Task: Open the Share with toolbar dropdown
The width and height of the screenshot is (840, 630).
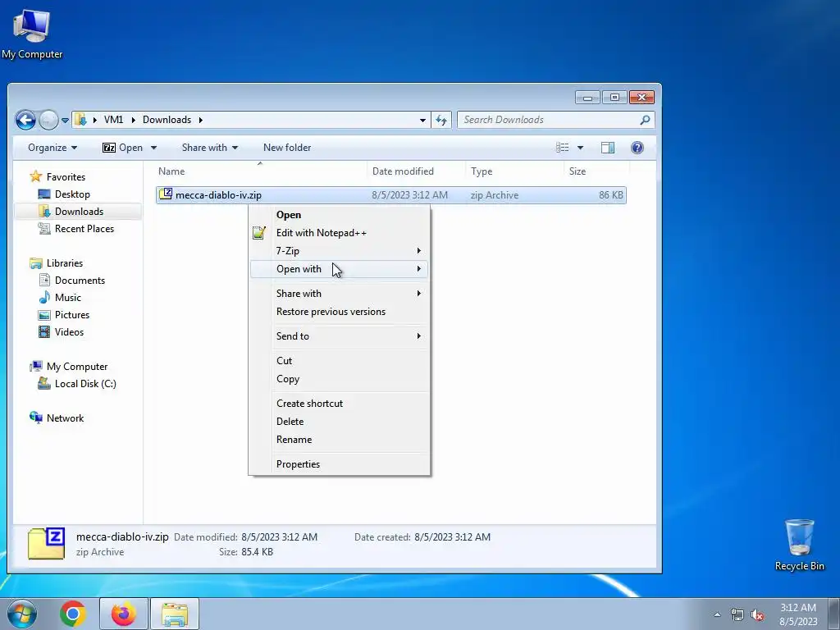Action: [209, 148]
